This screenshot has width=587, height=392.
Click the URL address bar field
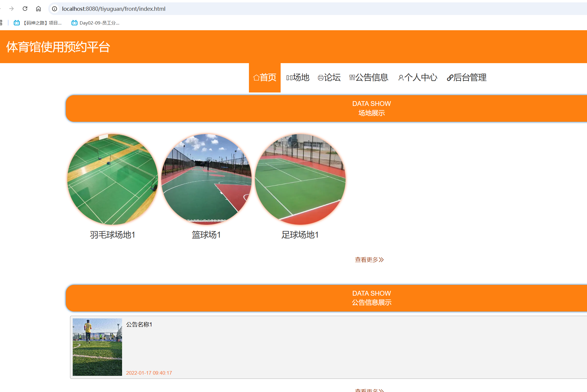[269, 9]
